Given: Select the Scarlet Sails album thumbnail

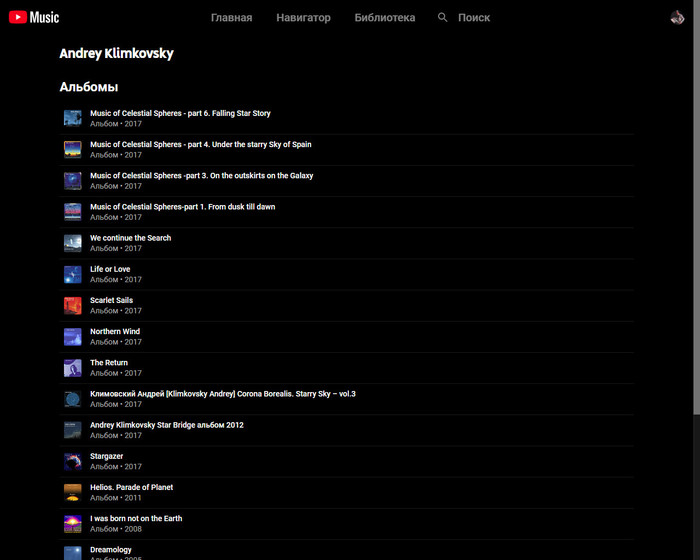Looking at the screenshot, I should (73, 305).
